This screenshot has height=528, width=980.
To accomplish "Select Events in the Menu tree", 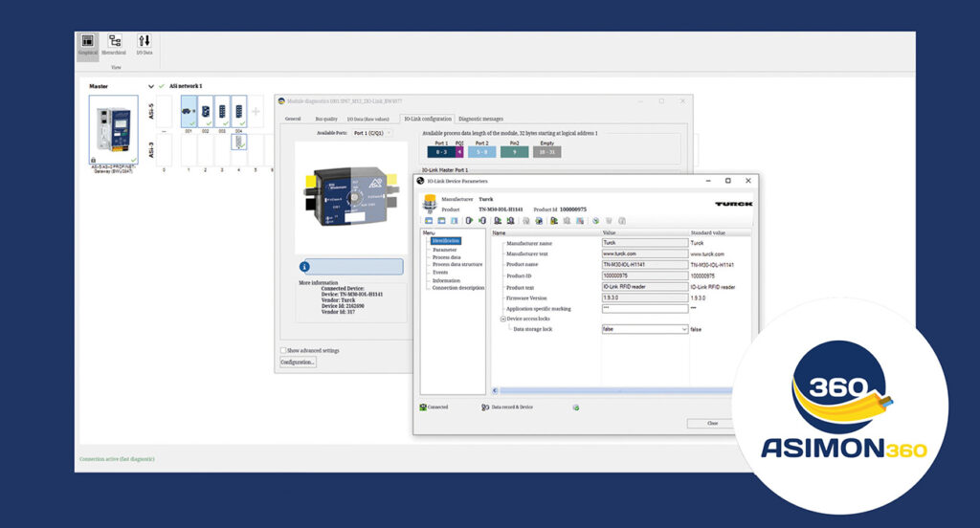I will tap(440, 273).
